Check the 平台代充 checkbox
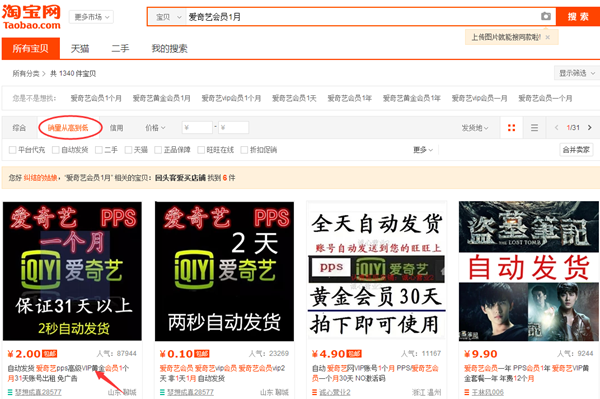Image resolution: width=600 pixels, height=399 pixels. [13, 150]
